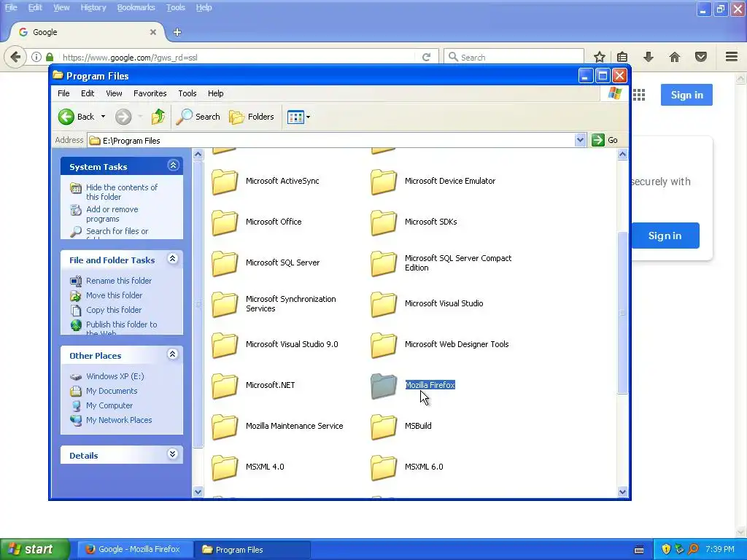Screen dimensions: 747x560
Task: Click Rename this folder link
Action: coord(119,281)
